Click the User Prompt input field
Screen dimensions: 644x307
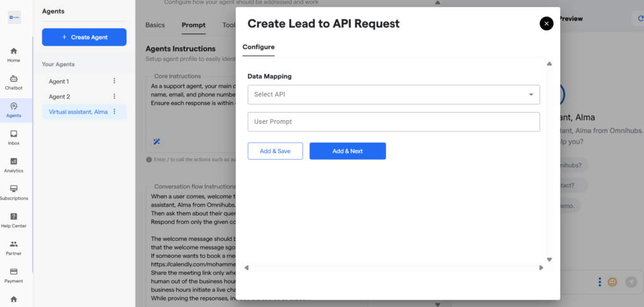click(x=393, y=121)
